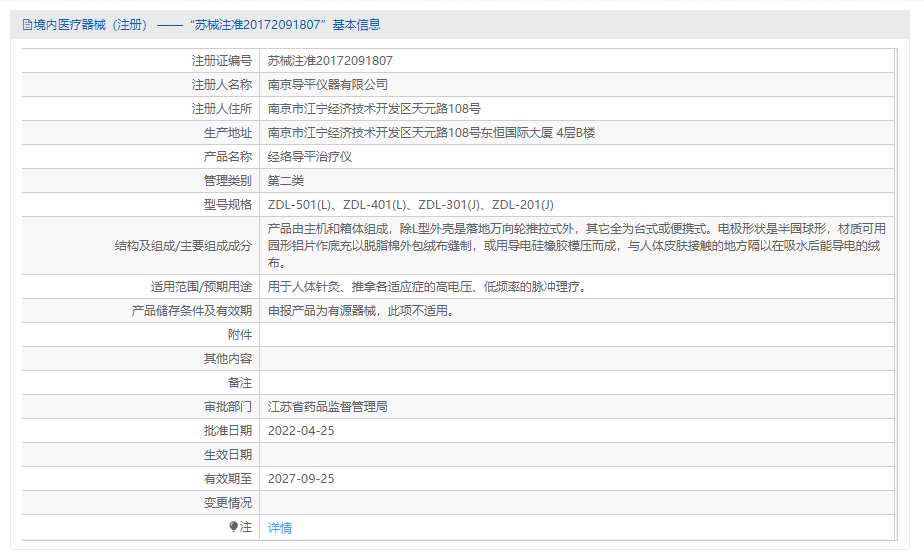Image resolution: width=924 pixels, height=560 pixels.
Task: Select registration number 苏械注准20172091807 value
Action: point(330,60)
